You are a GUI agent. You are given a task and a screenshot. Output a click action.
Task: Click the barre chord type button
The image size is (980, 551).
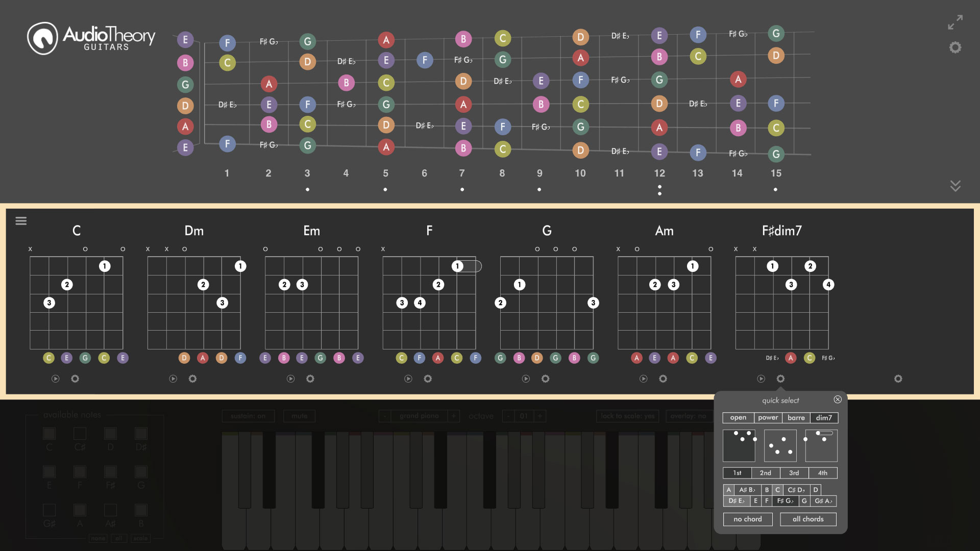point(796,417)
